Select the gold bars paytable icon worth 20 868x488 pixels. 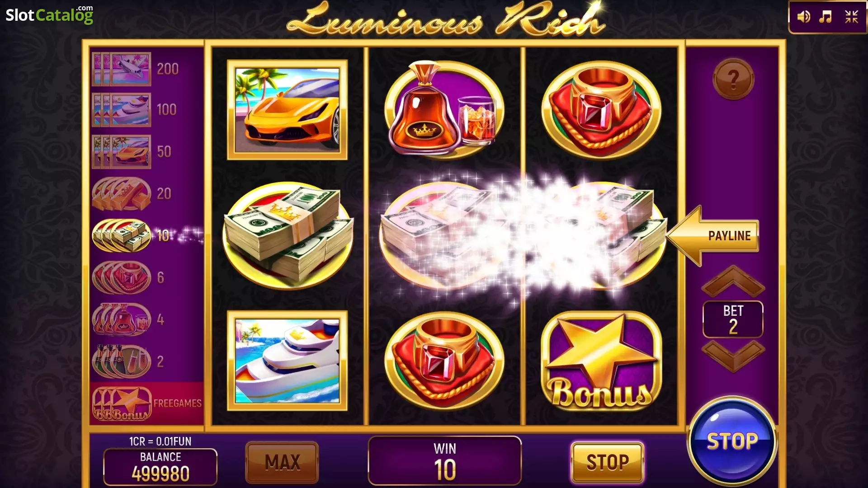(121, 193)
